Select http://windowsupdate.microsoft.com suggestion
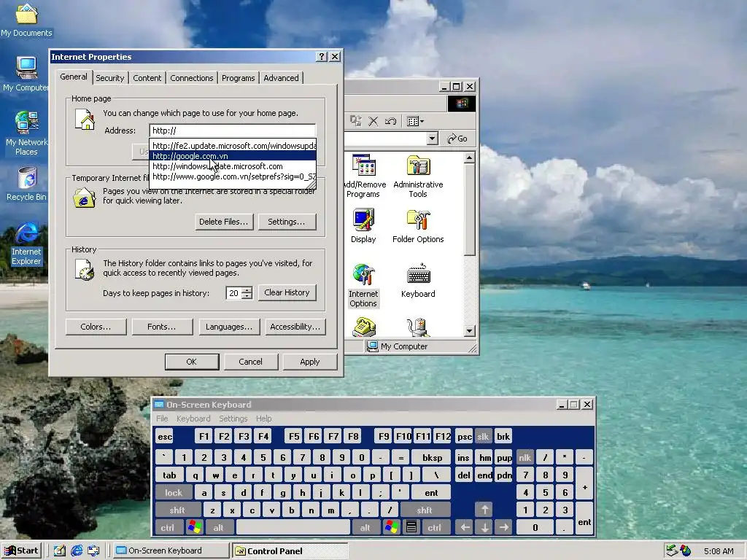This screenshot has height=560, width=747. click(233, 166)
